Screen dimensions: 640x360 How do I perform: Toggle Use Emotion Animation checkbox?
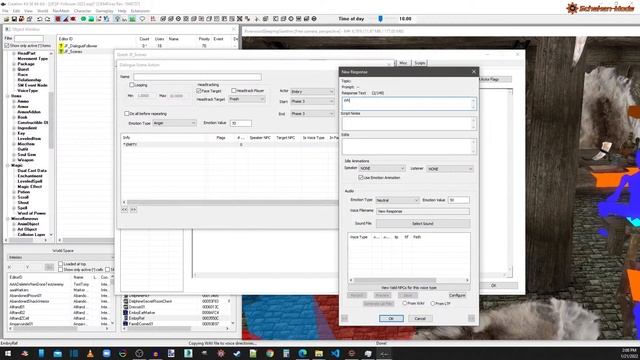[361, 178]
